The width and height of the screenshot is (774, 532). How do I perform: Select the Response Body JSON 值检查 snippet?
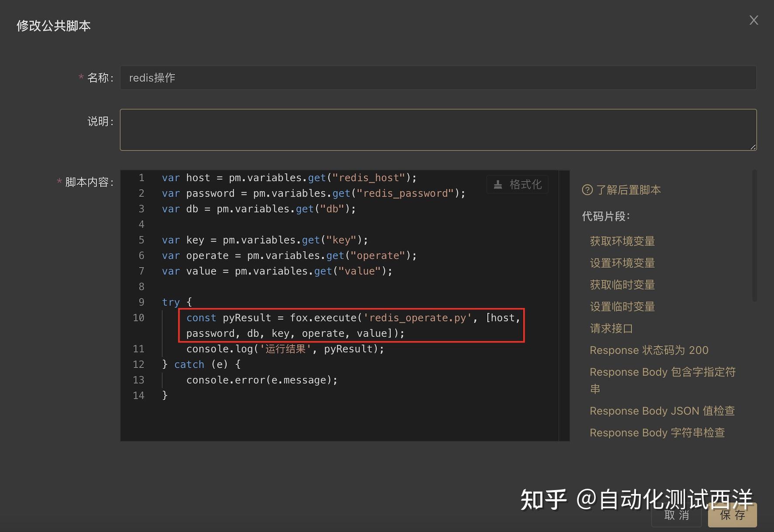[662, 411]
